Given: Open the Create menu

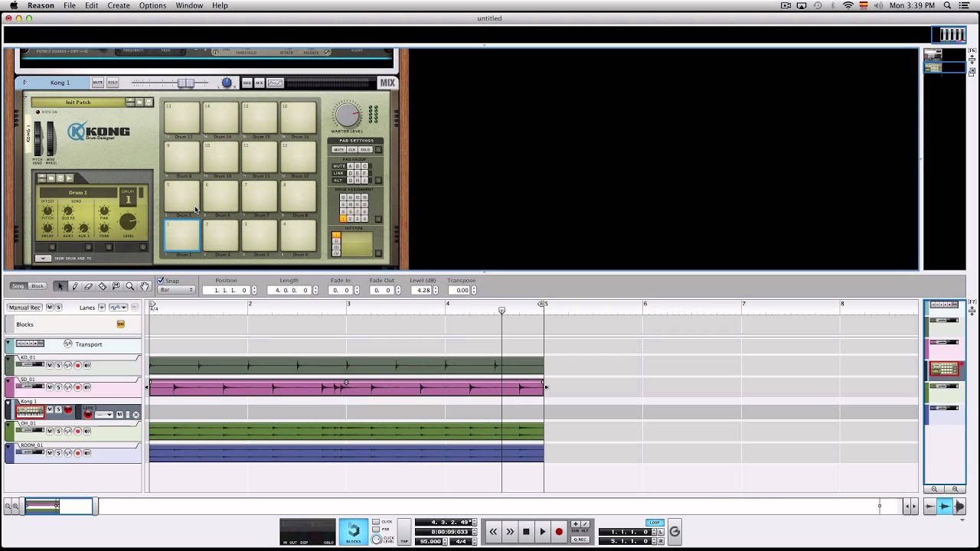Looking at the screenshot, I should coord(119,5).
